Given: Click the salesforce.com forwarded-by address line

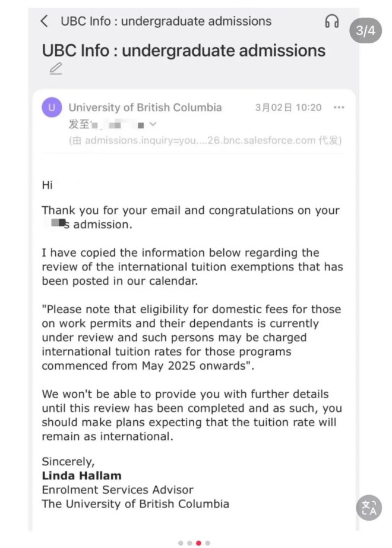Looking at the screenshot, I should [206, 141].
